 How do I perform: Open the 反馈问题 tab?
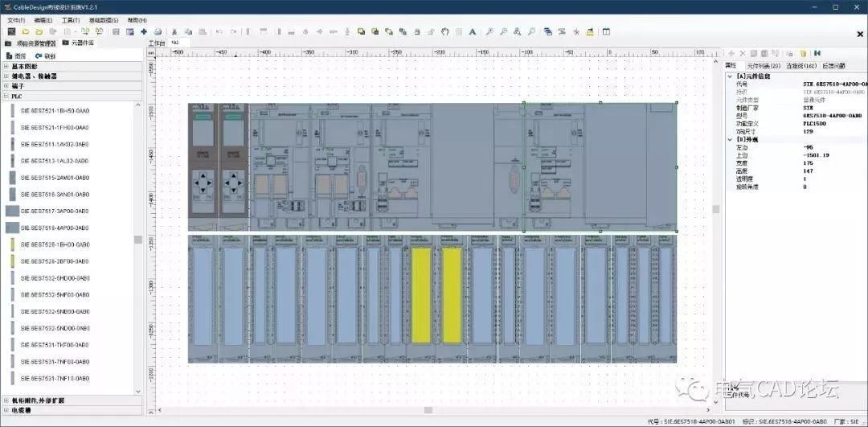pos(833,66)
